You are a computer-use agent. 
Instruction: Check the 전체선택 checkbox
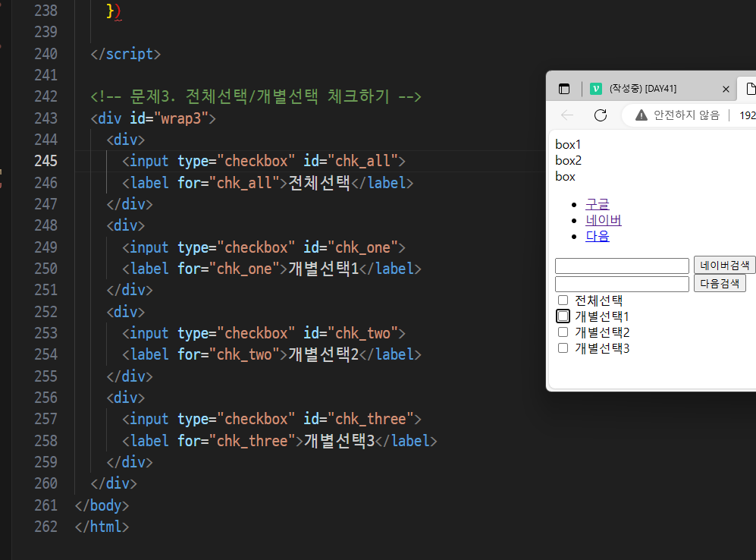click(563, 300)
